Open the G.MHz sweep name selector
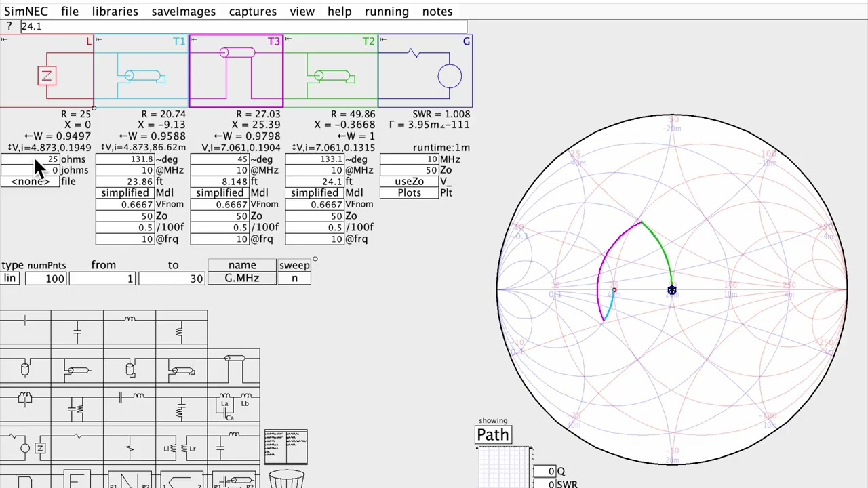This screenshot has height=488, width=868. (242, 278)
